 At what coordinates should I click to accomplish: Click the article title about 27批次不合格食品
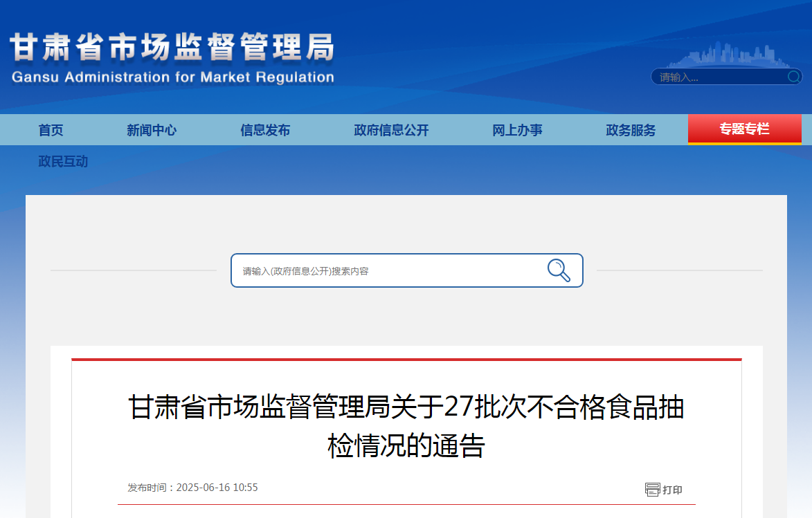pyautogui.click(x=406, y=426)
